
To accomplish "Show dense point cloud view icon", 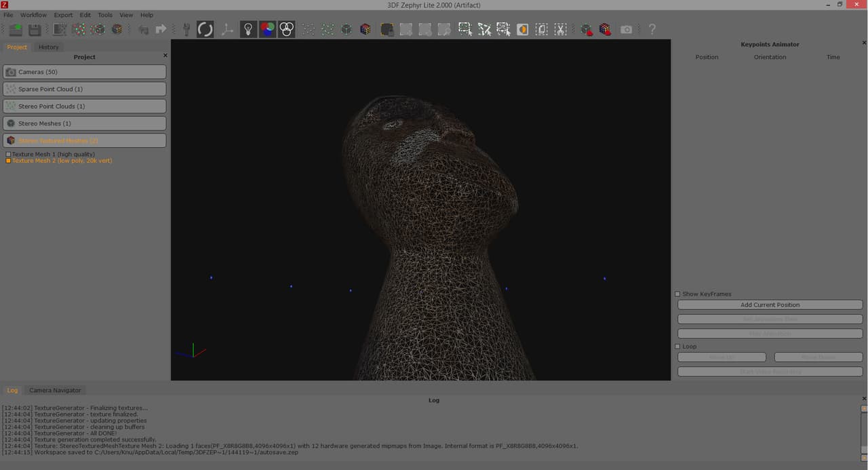I will (x=328, y=30).
